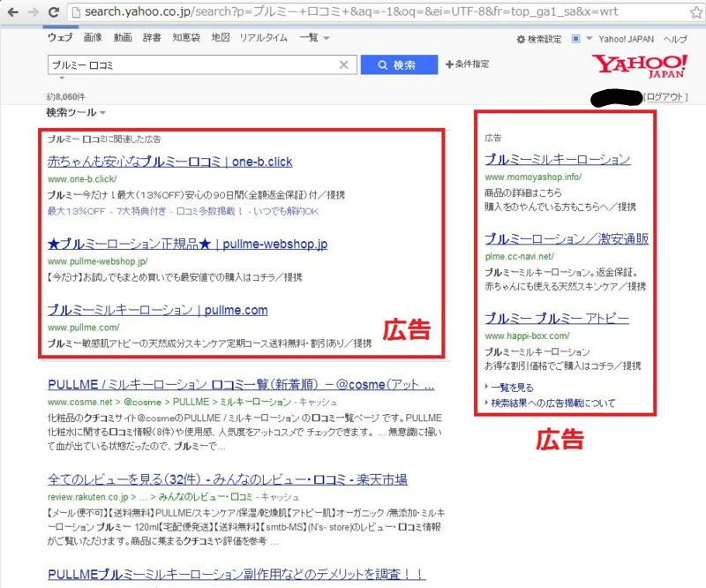Switch to 地図 tab

[x=220, y=38]
